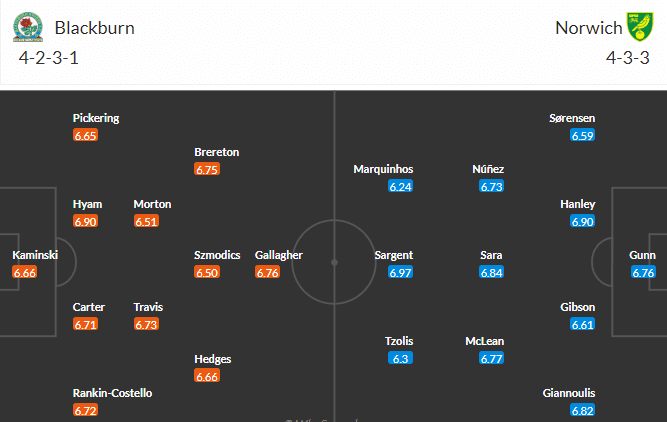Image resolution: width=667 pixels, height=422 pixels.
Task: Click Gallagher's 6.76 rating badge
Action: coord(267,272)
